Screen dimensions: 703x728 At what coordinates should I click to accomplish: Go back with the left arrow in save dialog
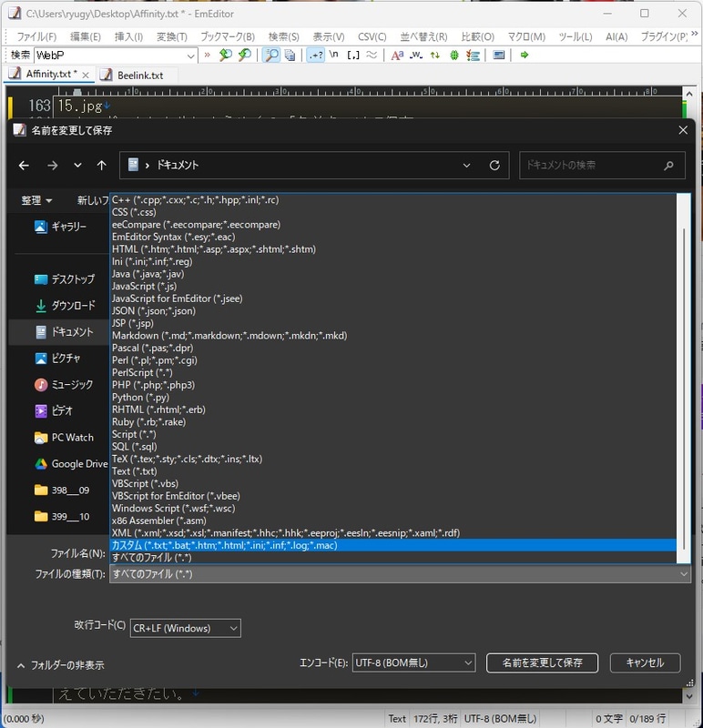(x=24, y=166)
